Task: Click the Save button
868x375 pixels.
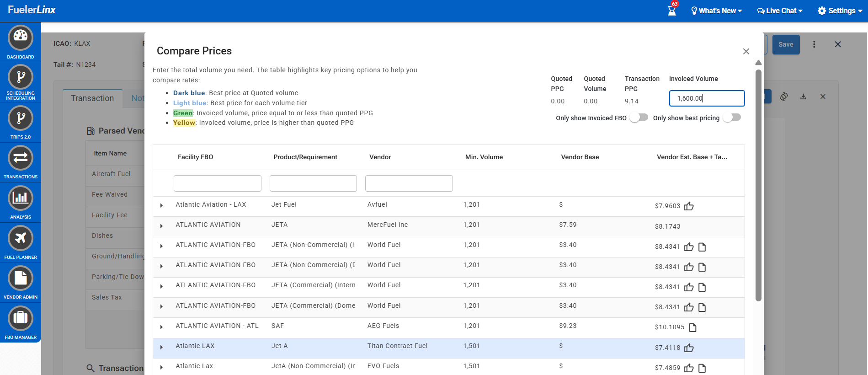Action: point(786,44)
